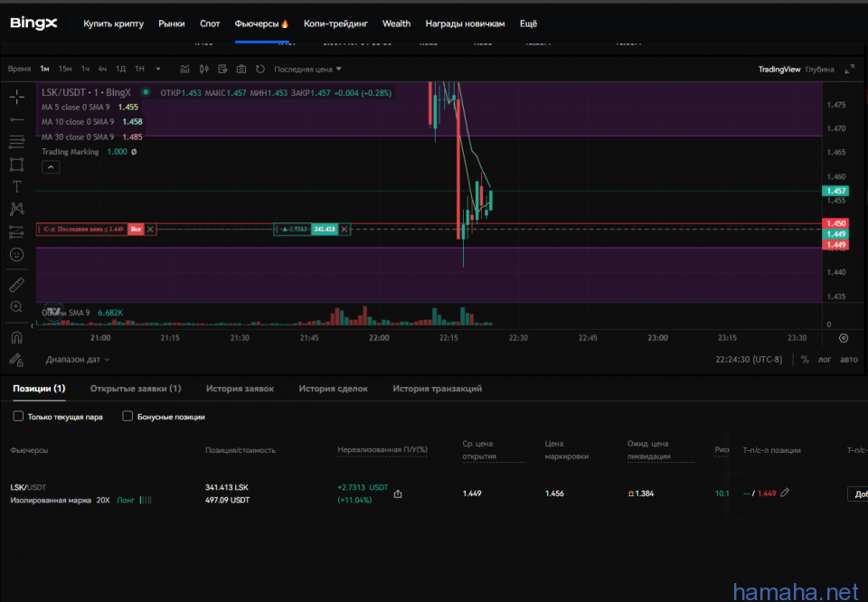Image resolution: width=868 pixels, height=602 pixels.
Task: Select the 15м timeframe
Action: pos(65,70)
